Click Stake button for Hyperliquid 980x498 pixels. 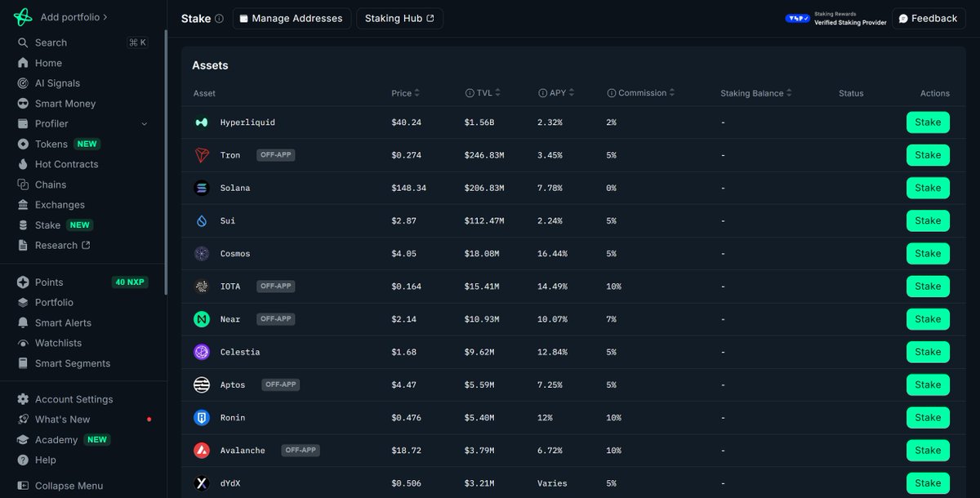(928, 122)
